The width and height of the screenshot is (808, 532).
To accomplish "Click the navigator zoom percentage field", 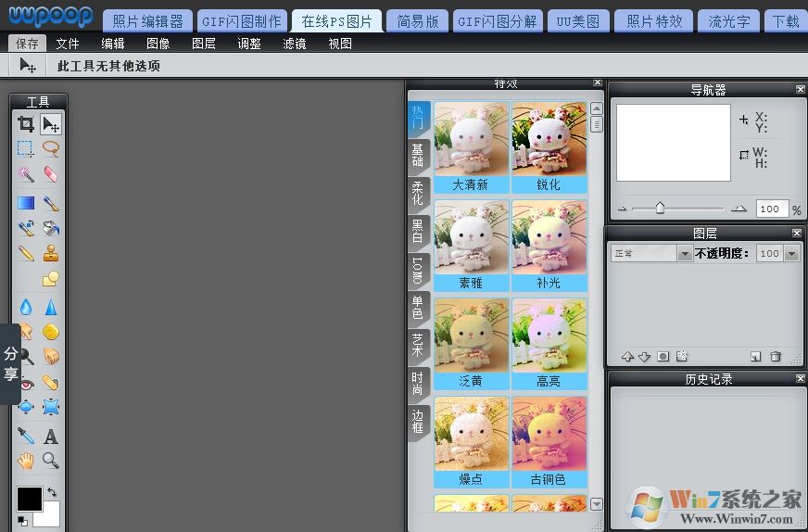I will [x=772, y=209].
